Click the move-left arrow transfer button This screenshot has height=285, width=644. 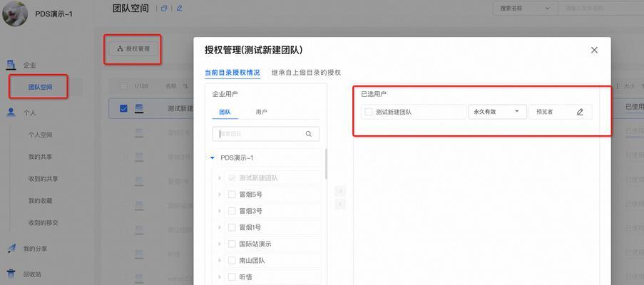click(340, 204)
